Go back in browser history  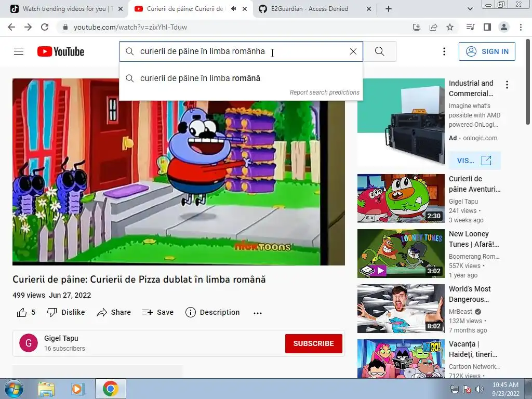pos(11,27)
